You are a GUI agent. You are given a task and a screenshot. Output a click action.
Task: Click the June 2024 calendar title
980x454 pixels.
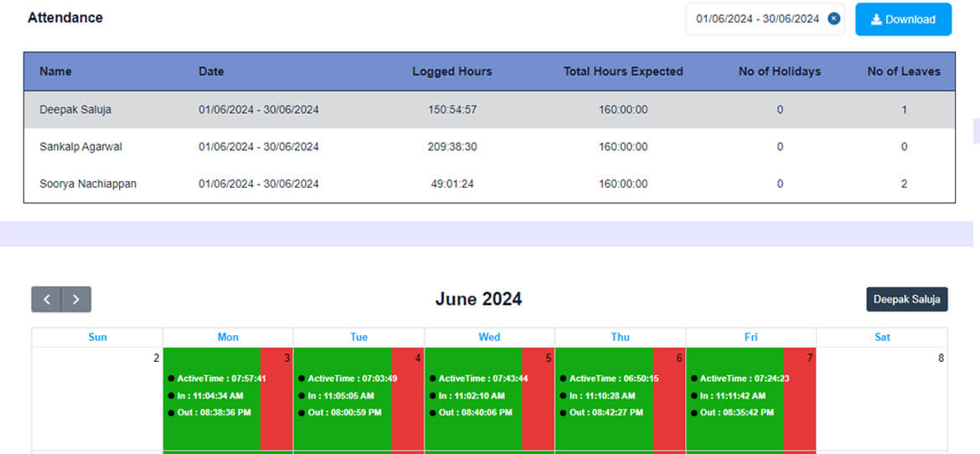point(478,299)
